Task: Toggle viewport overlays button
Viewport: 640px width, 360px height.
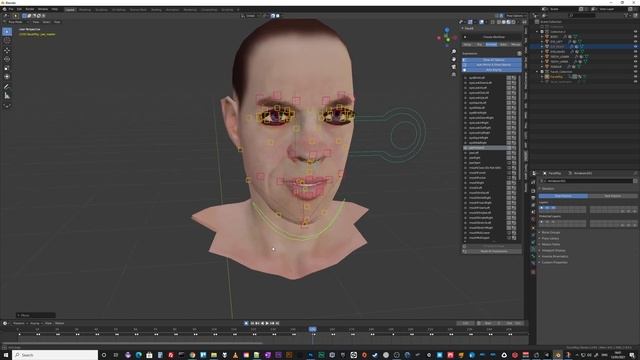Action: pos(482,22)
